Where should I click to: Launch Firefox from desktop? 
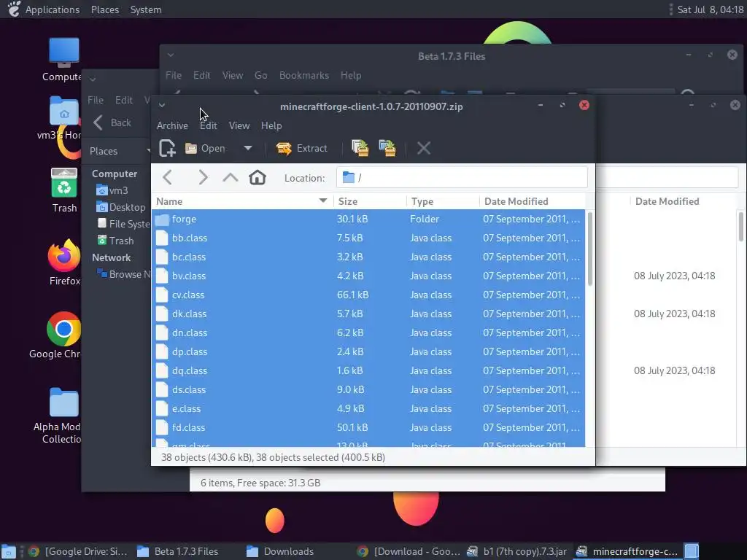pos(64,262)
